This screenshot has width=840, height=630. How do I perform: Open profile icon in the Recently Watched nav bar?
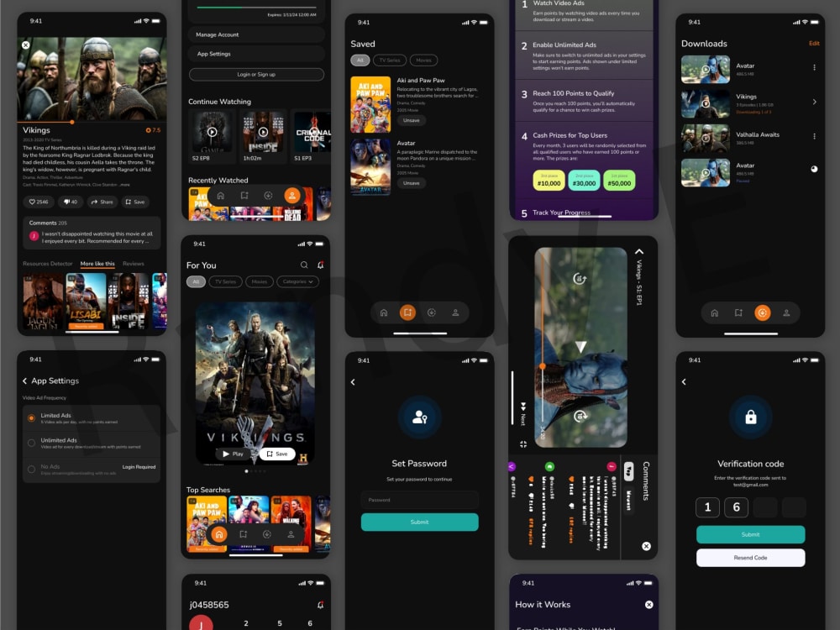pos(292,196)
